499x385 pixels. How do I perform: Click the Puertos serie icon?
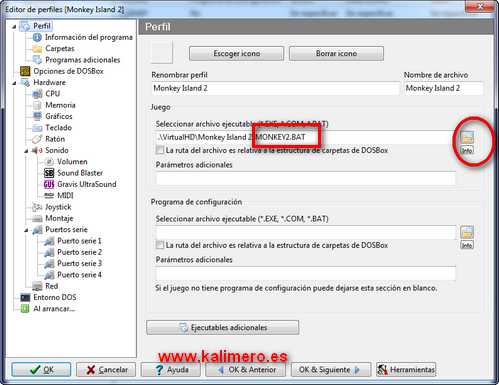tap(37, 230)
